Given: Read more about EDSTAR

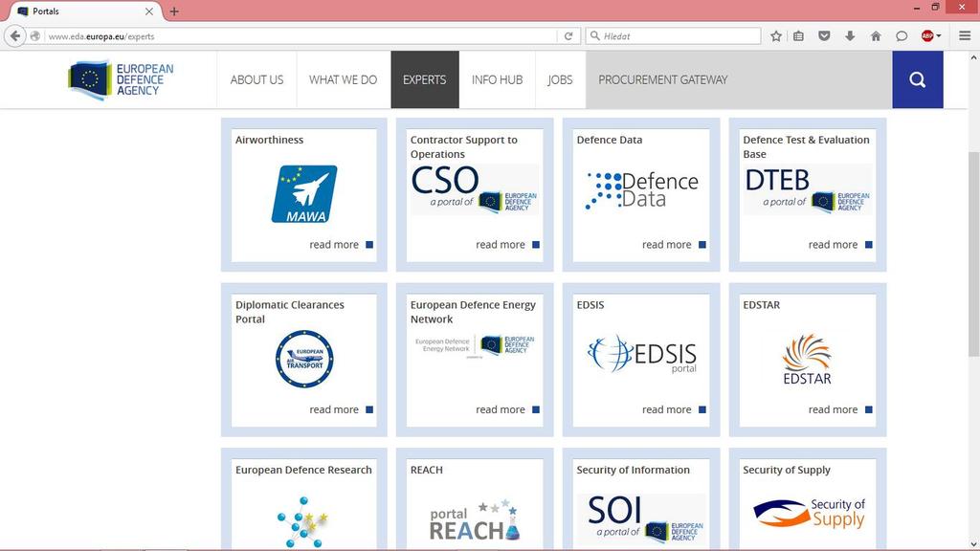Looking at the screenshot, I should tap(840, 409).
